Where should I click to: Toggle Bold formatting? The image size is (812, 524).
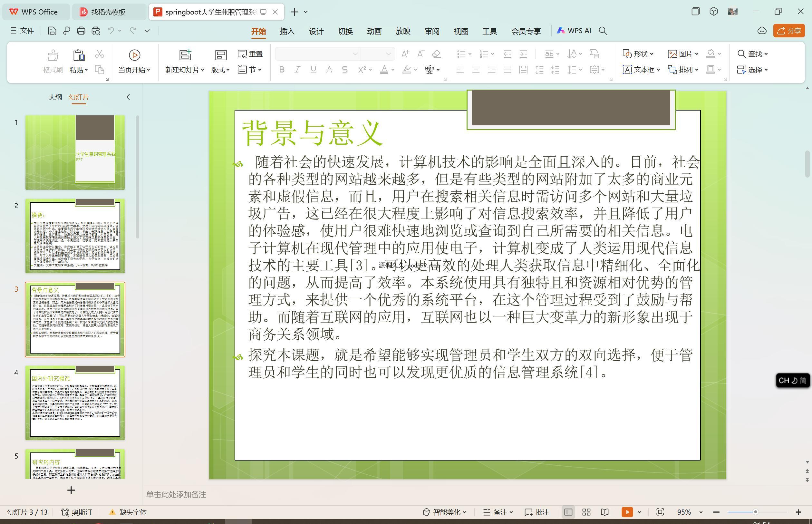click(x=282, y=70)
